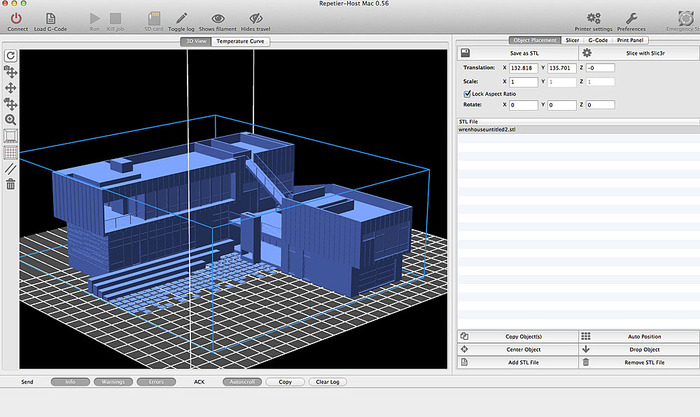Toggle the Autoscroll log option
This screenshot has height=417, width=700.
point(241,381)
